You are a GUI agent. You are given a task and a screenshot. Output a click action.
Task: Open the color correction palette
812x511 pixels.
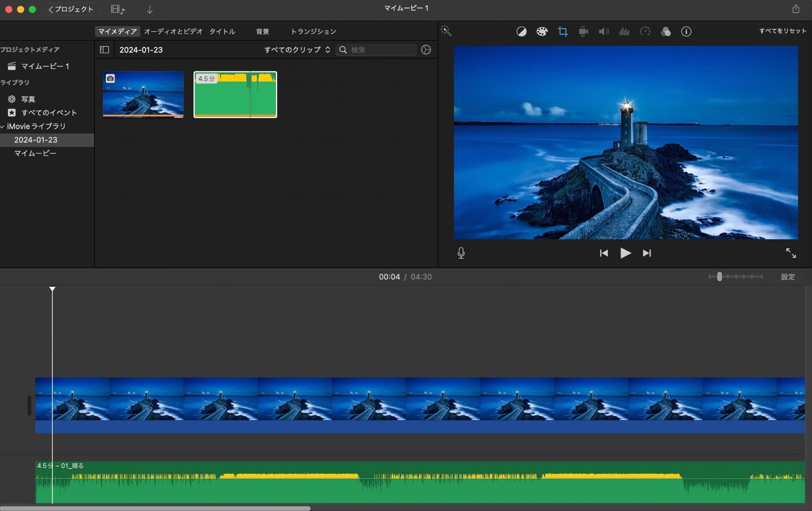coord(542,31)
